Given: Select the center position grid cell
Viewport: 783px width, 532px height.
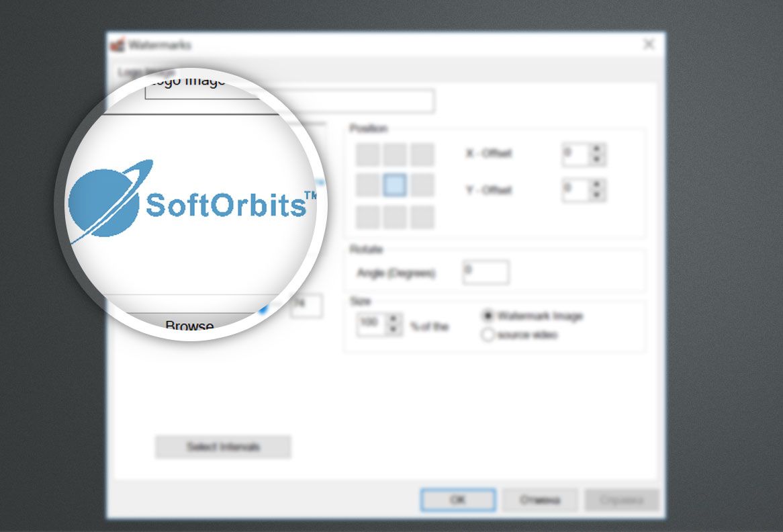Looking at the screenshot, I should [x=395, y=185].
